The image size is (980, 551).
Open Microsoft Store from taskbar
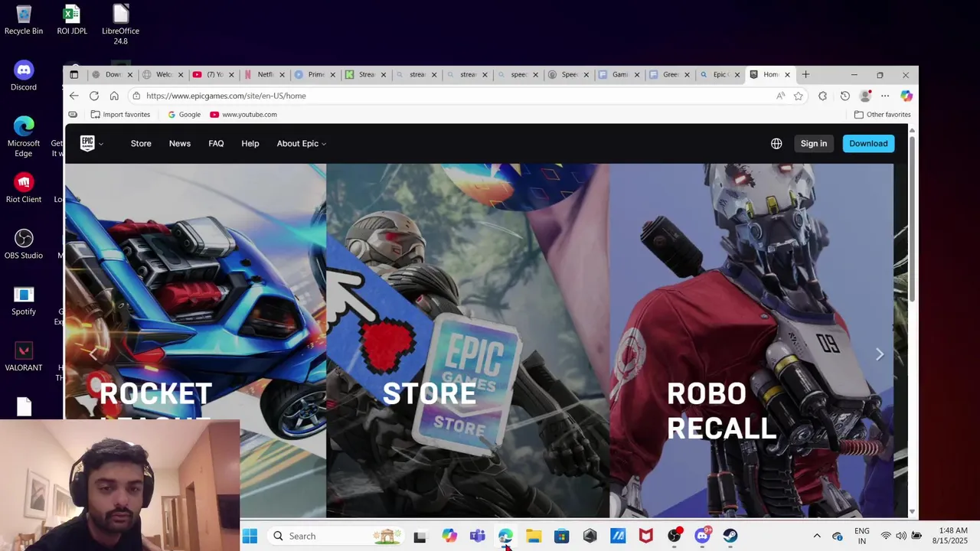(x=562, y=536)
